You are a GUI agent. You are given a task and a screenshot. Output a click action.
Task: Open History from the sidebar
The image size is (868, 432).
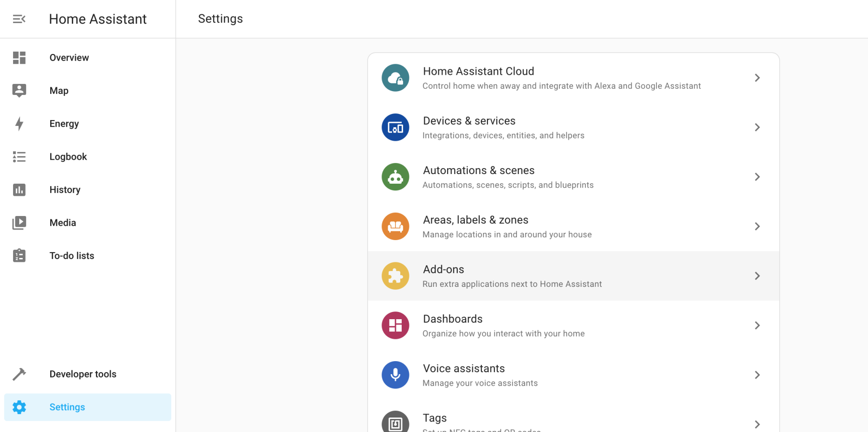[x=88, y=190]
